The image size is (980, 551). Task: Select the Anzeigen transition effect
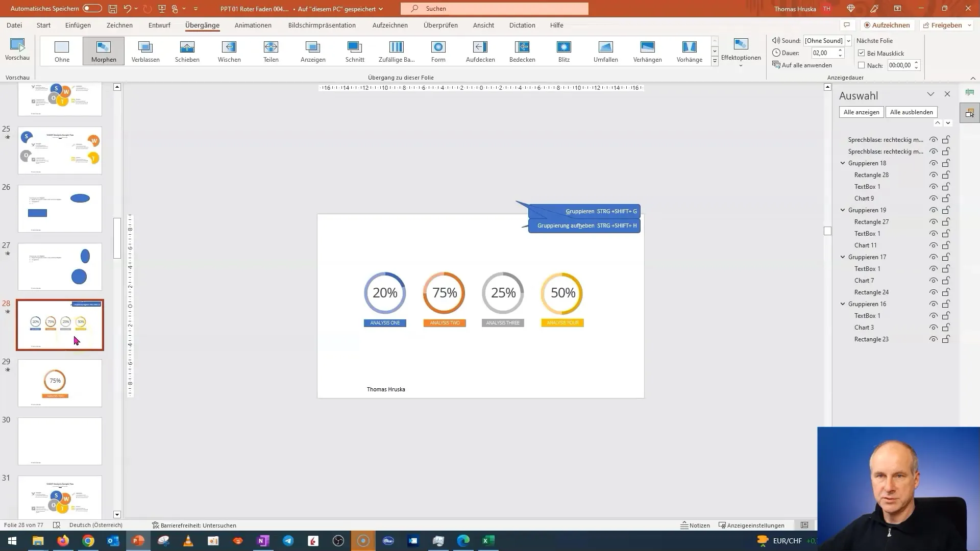(312, 51)
